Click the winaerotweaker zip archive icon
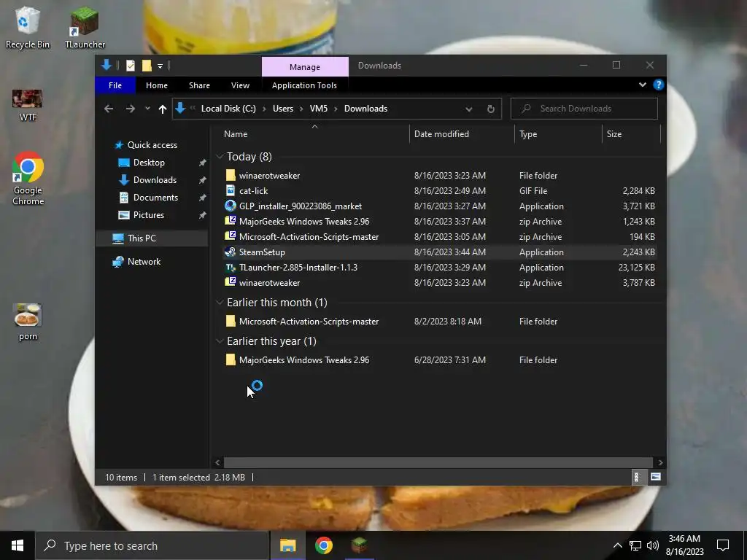Screen dimensions: 747x560 click(230, 282)
